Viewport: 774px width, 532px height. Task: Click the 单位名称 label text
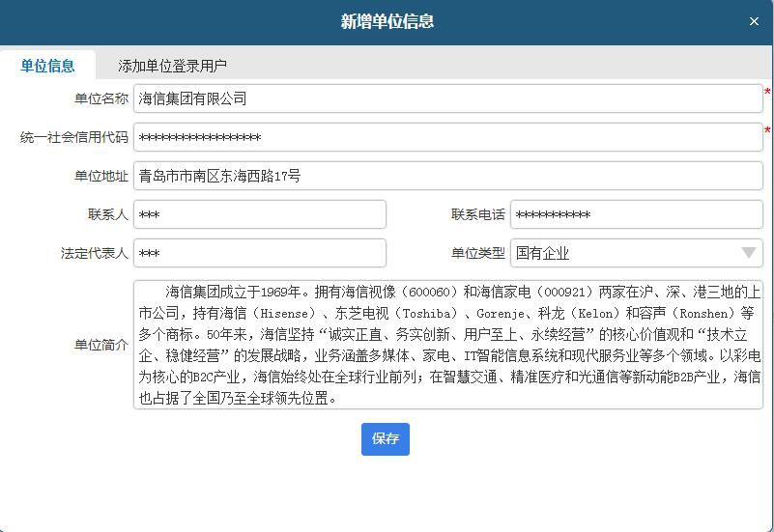(100, 98)
